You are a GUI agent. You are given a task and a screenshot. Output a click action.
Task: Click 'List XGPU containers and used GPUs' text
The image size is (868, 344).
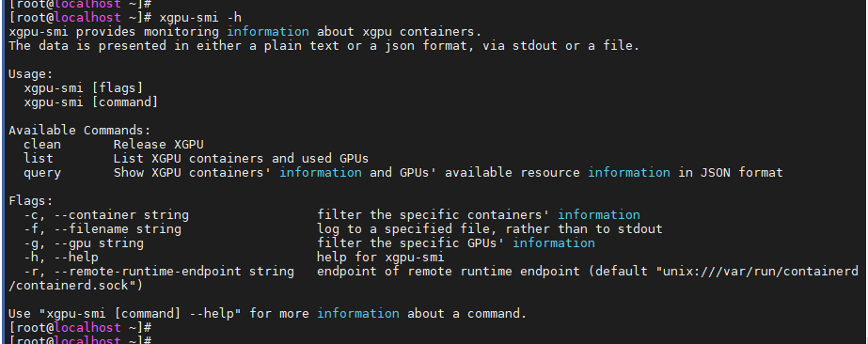tap(242, 159)
